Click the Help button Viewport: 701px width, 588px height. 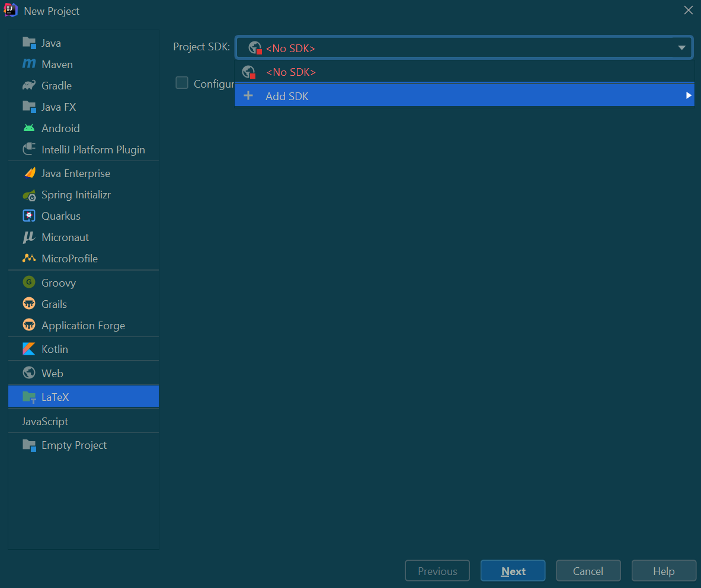(664, 571)
